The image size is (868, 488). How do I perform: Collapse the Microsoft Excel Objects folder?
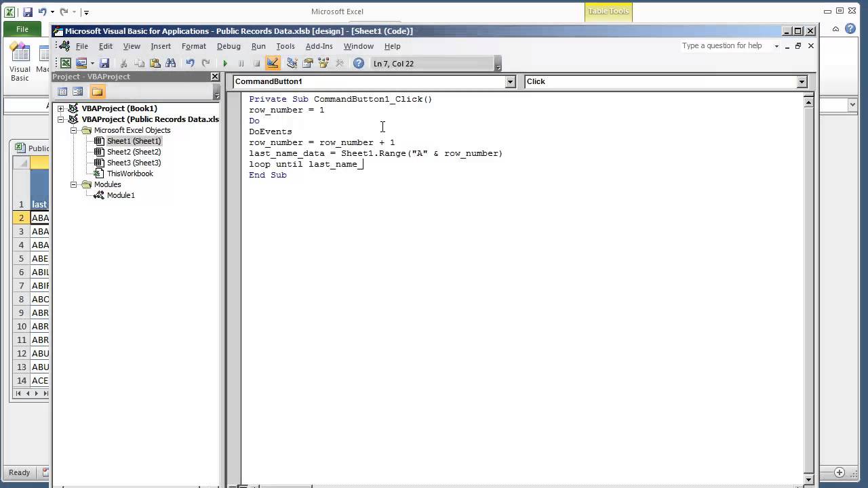(74, 130)
